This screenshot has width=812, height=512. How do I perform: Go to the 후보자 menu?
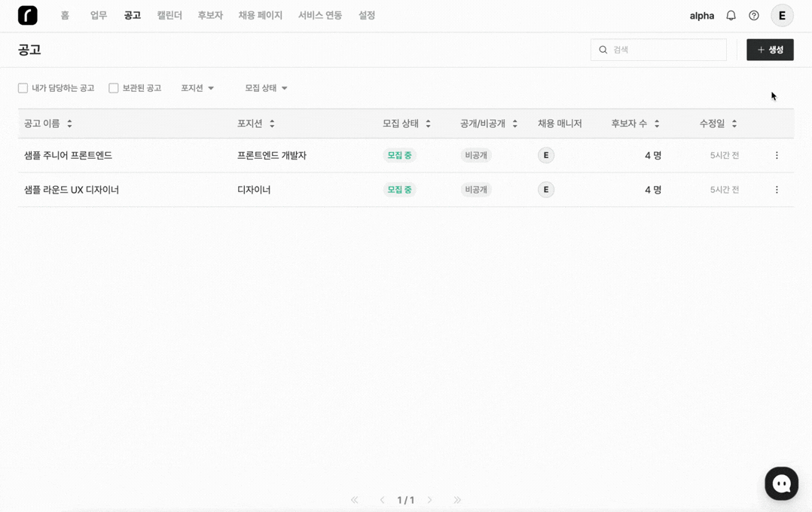pyautogui.click(x=210, y=16)
